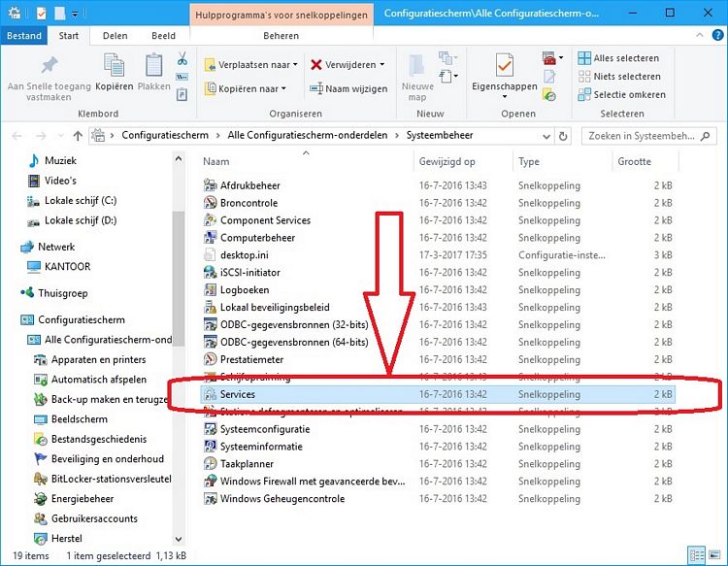Click Naam wijzigen rename icon

coord(316,88)
